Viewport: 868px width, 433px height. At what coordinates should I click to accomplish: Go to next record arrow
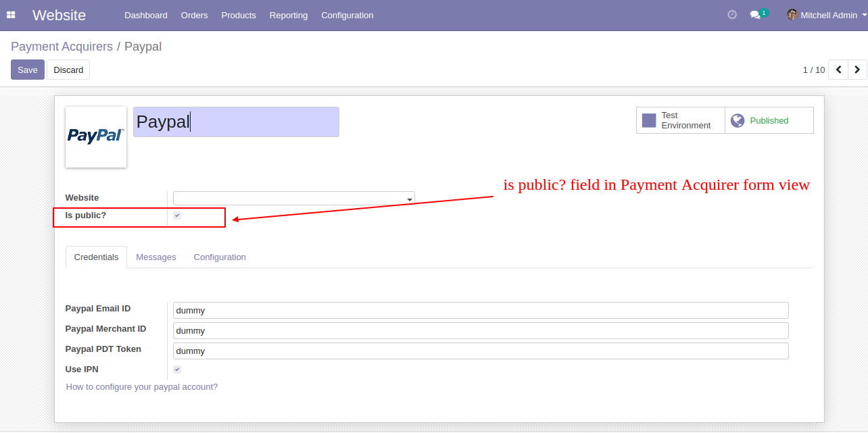pos(857,70)
